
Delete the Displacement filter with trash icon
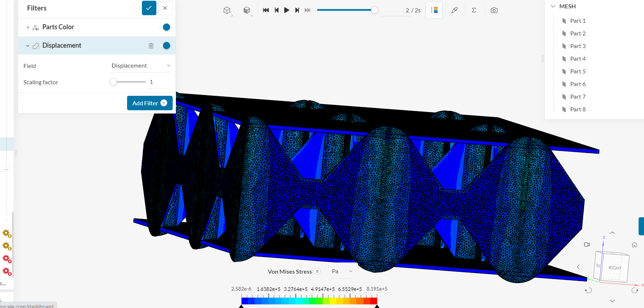coord(151,46)
